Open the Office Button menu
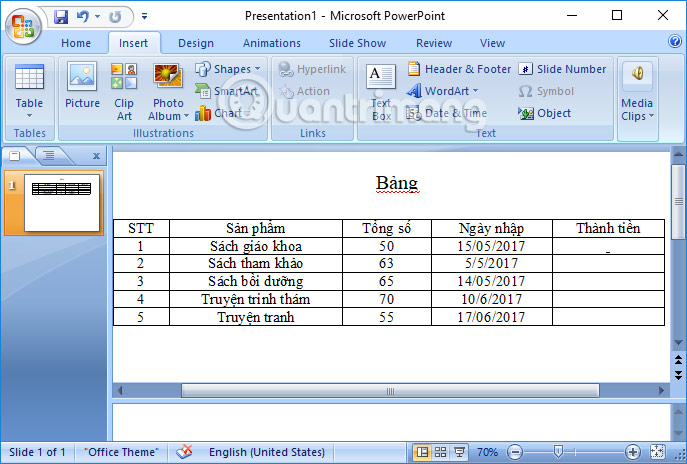687x464 pixels. click(23, 25)
